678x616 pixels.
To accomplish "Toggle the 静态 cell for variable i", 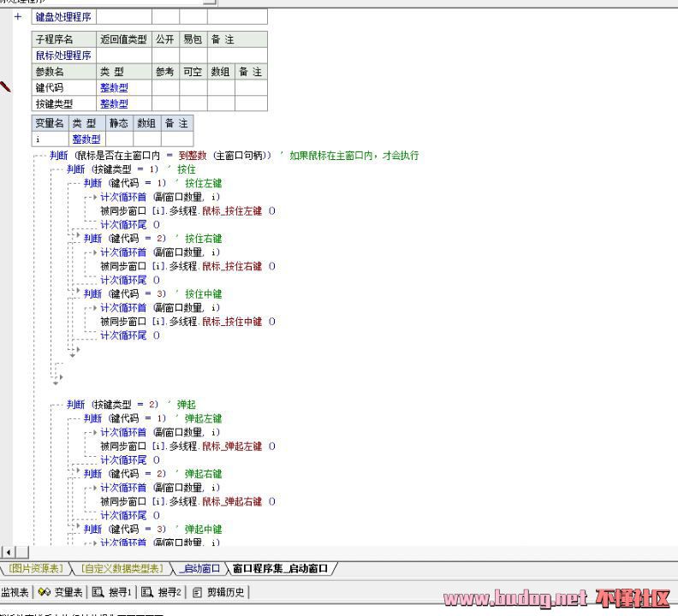I will (x=120, y=139).
